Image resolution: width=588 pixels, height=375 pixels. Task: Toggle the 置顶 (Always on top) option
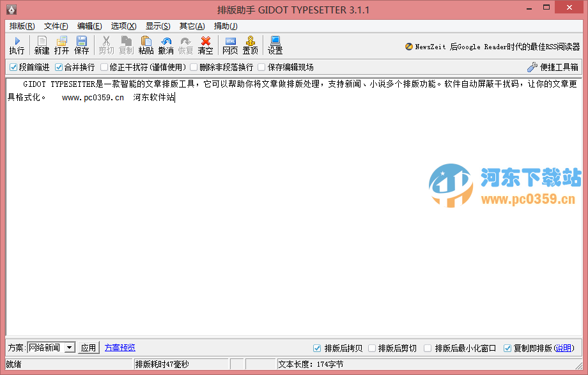(250, 45)
